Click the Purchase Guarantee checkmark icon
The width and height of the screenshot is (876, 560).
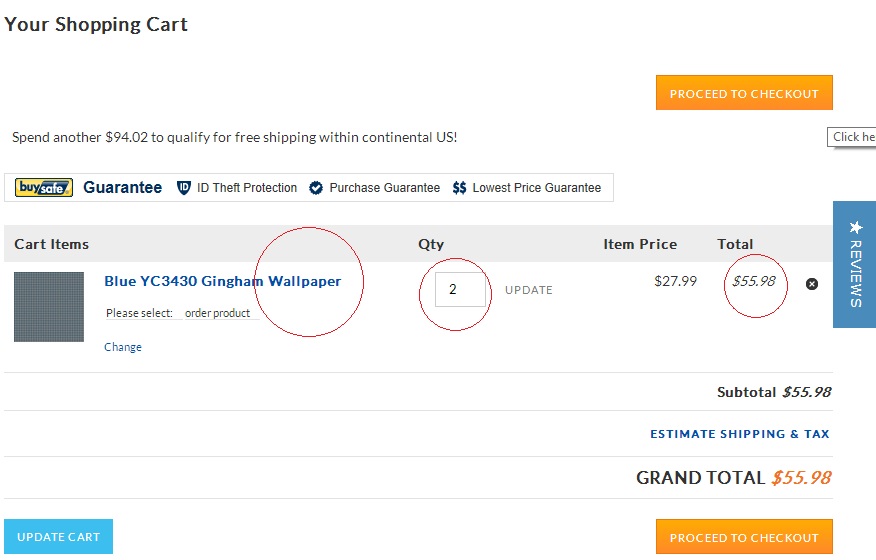point(316,188)
